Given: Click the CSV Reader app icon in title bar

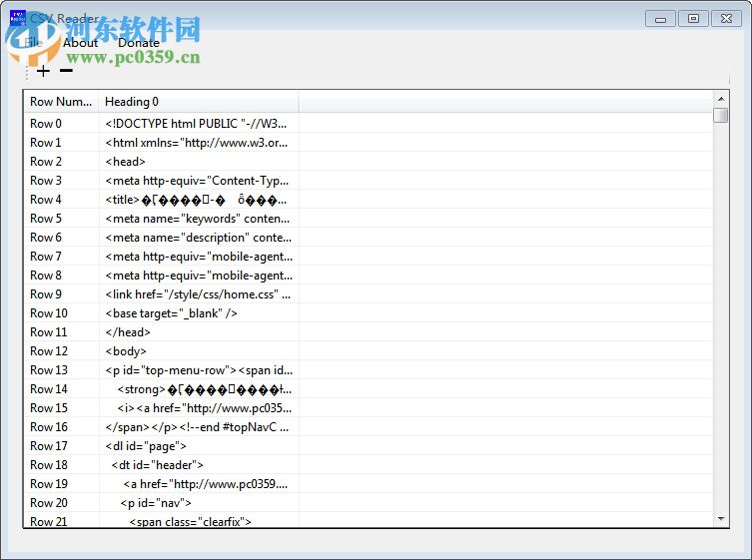Looking at the screenshot, I should coord(18,18).
